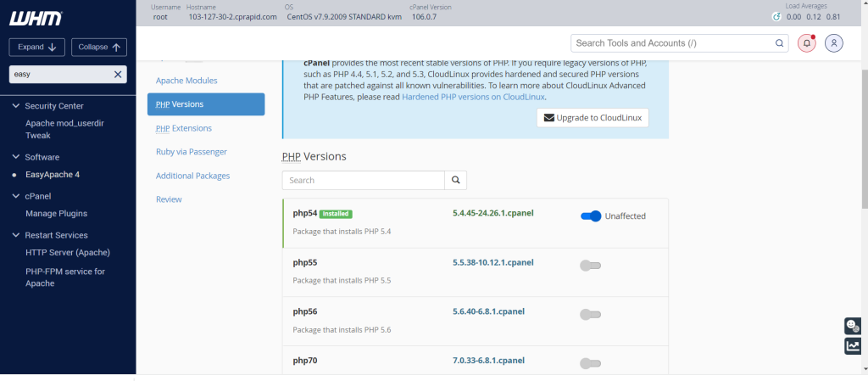The image size is (868, 381).
Task: Collapse the Security Center section
Action: (x=15, y=106)
